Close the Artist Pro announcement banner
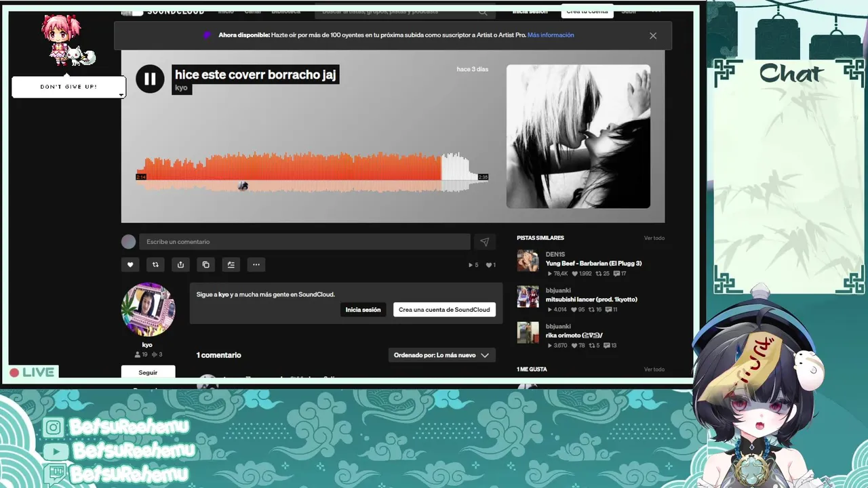 pos(653,36)
